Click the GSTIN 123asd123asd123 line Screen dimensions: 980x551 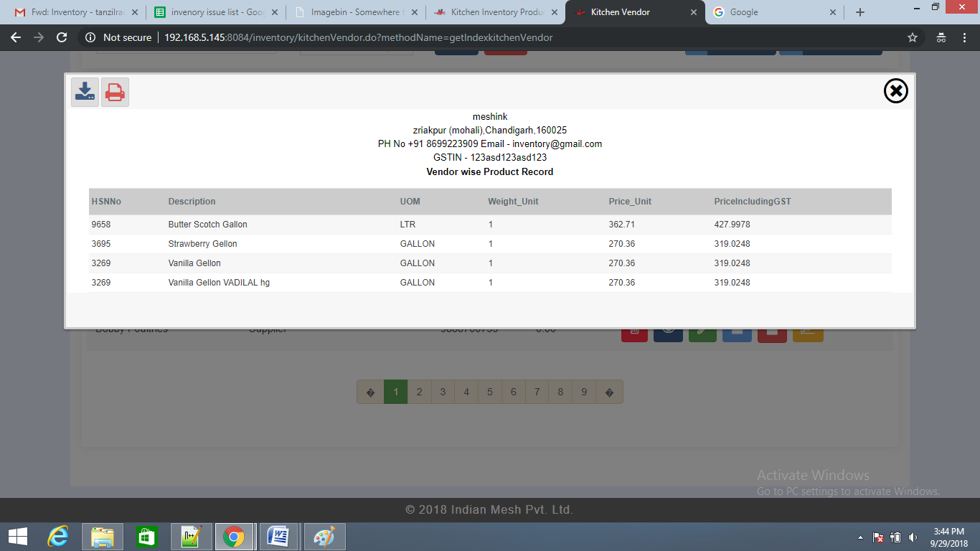(x=490, y=157)
